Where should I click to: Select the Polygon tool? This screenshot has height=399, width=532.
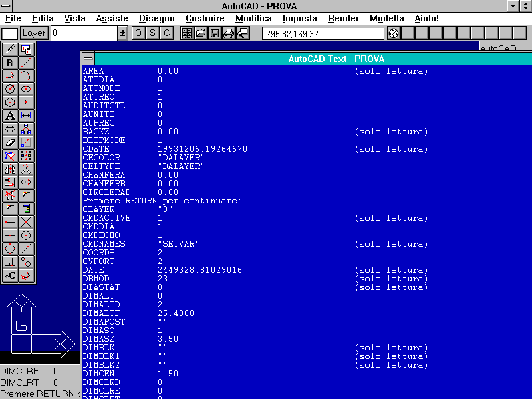[x=10, y=102]
